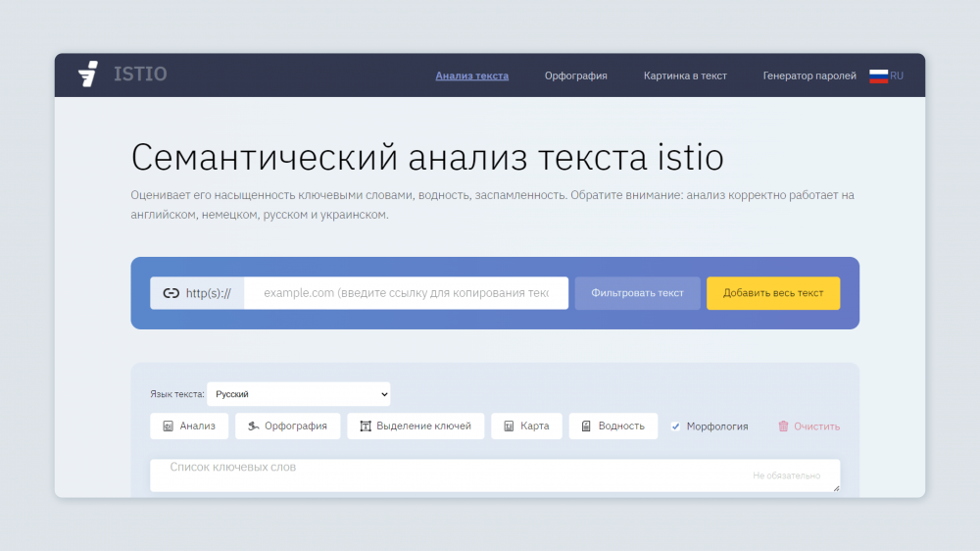
Task: Click the ISTIO brand name text
Action: (140, 74)
